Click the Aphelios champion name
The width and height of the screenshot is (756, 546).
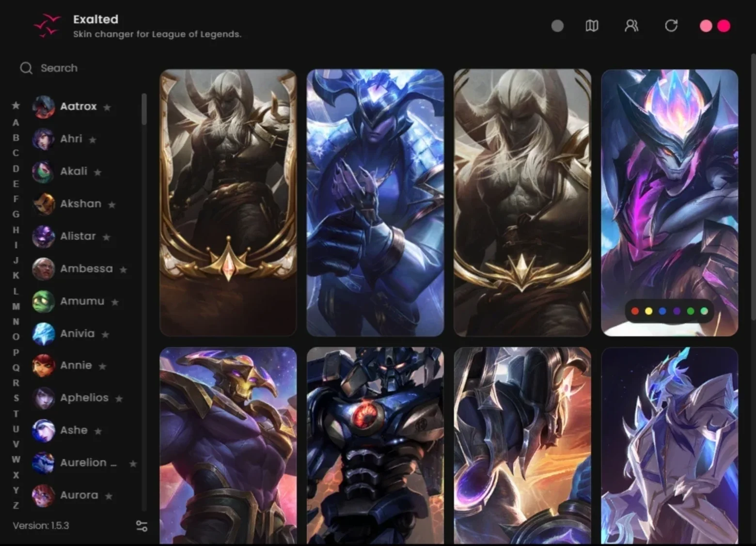coord(84,398)
